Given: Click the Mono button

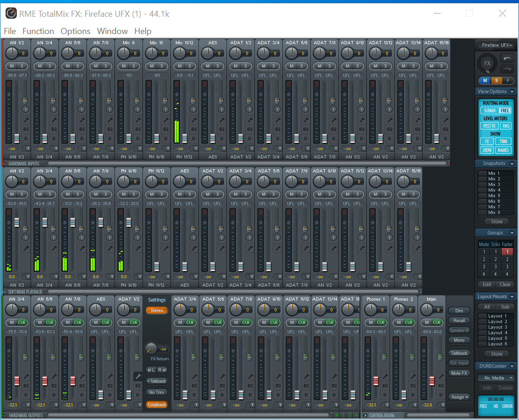Looking at the screenshot, I should (x=459, y=340).
